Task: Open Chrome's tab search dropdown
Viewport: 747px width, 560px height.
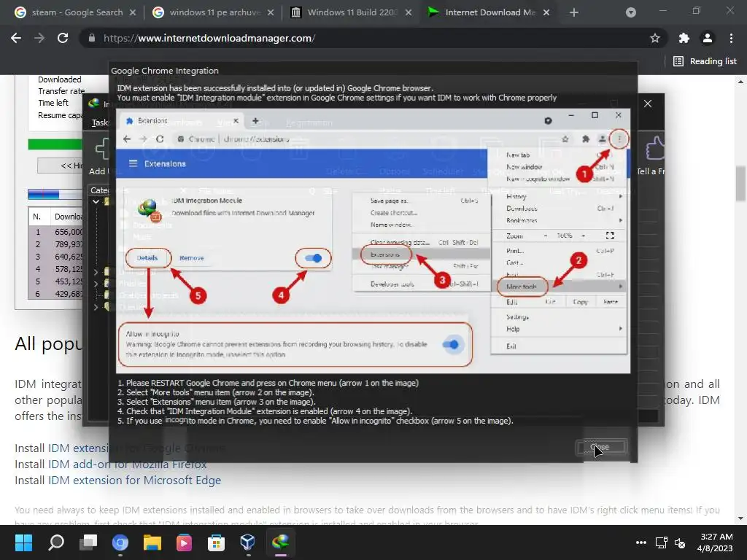Action: point(631,12)
